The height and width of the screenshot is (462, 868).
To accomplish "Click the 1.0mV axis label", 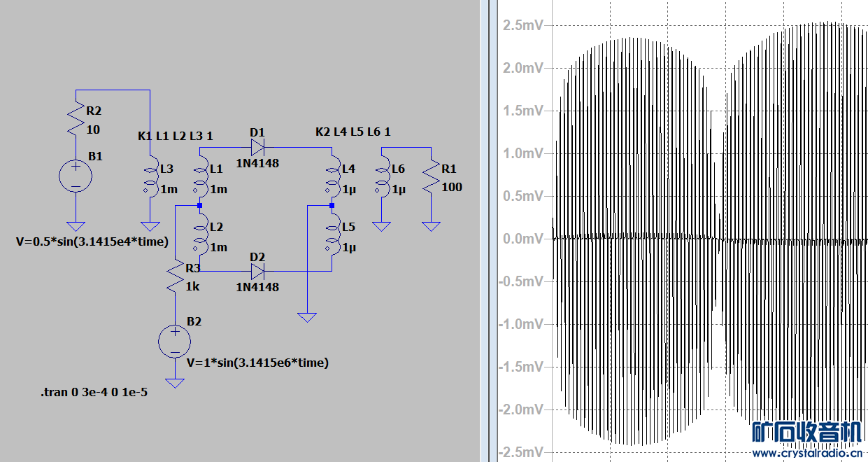I will pyautogui.click(x=522, y=153).
